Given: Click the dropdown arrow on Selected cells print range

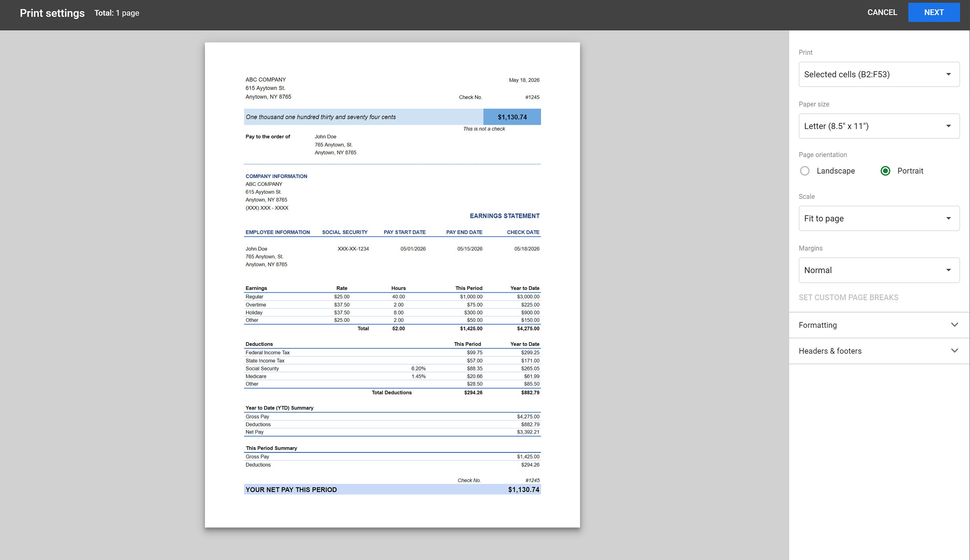Looking at the screenshot, I should point(948,74).
